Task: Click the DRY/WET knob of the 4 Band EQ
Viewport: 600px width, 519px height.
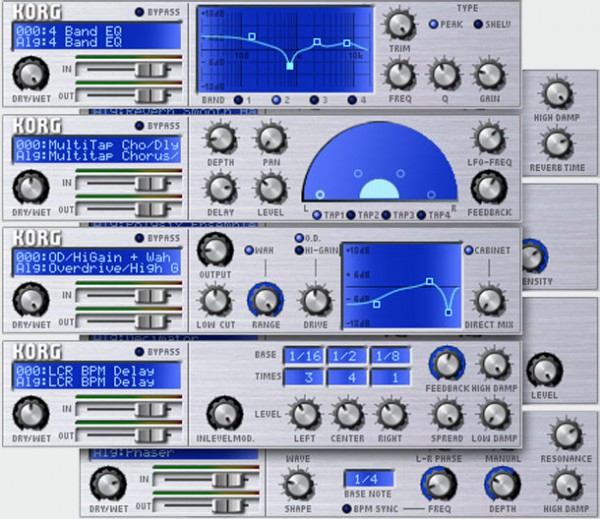Action: click(31, 74)
